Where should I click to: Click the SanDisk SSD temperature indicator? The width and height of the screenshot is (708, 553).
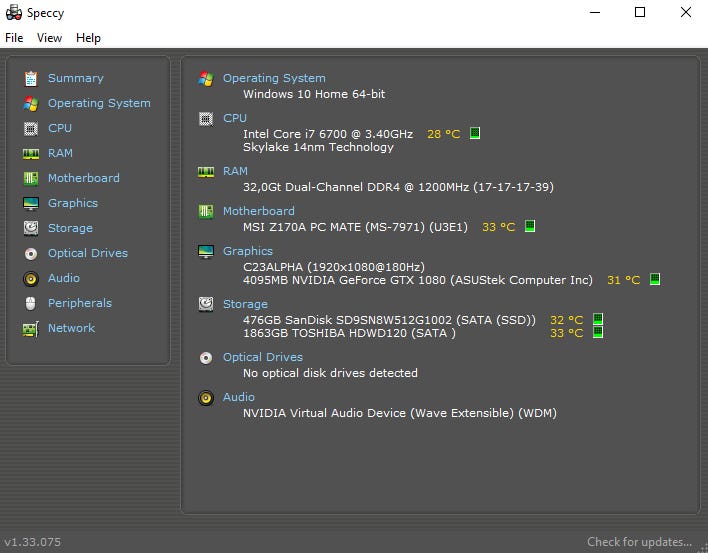(598, 320)
